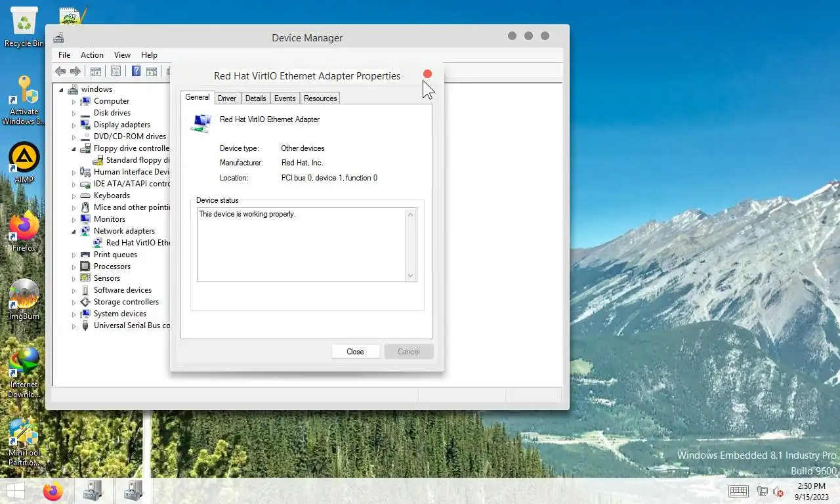The image size is (840, 504).
Task: Select the Storage controllers icon
Action: [85, 302]
